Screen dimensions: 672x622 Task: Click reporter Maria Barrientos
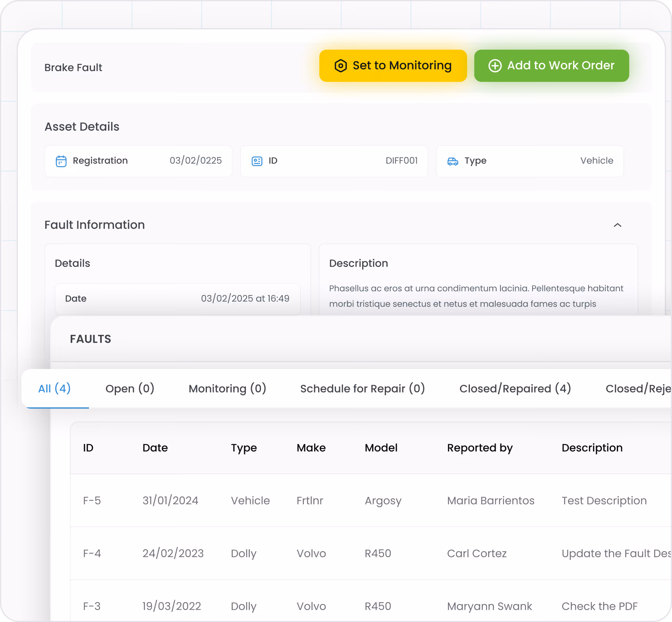tap(490, 500)
